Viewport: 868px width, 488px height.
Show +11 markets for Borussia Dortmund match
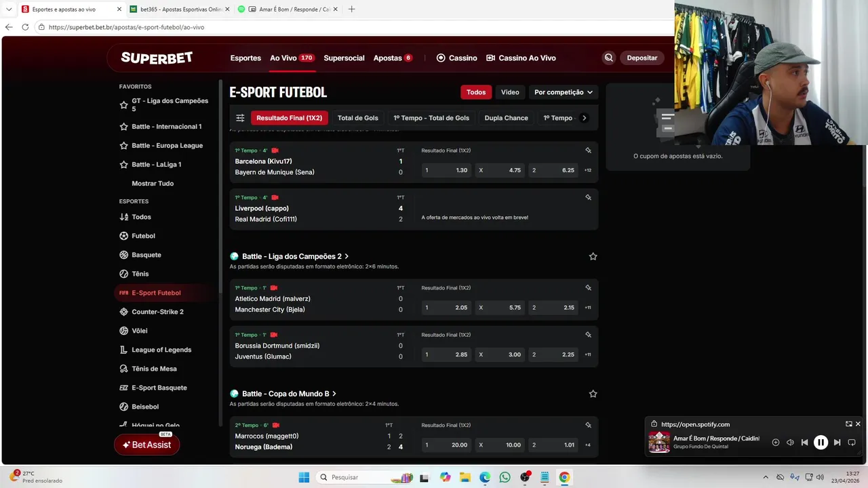pyautogui.click(x=588, y=354)
